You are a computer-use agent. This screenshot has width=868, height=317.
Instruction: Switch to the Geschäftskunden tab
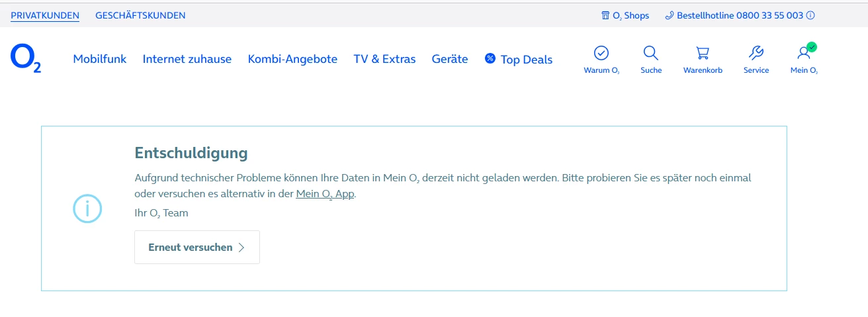(x=140, y=15)
